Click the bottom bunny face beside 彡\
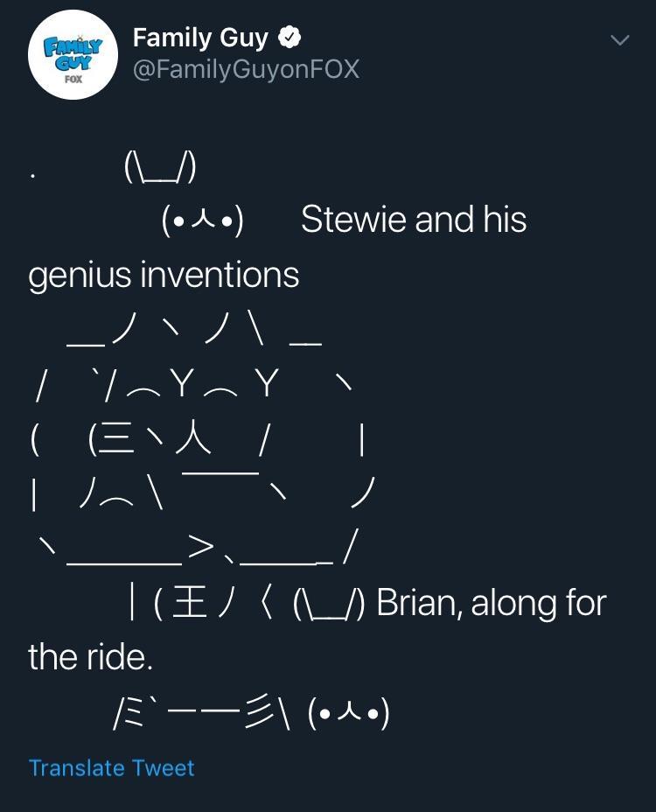 (x=349, y=714)
